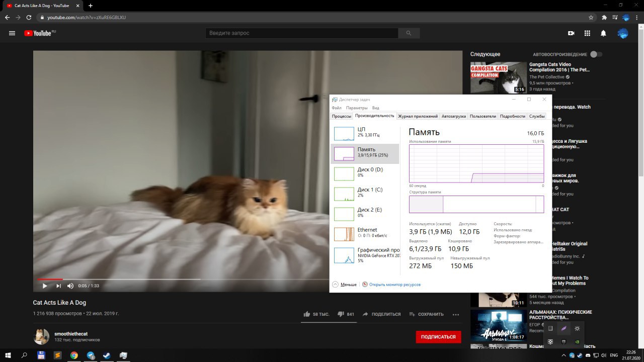644x362 pixels.
Task: Share the video via ПОДЕЛИТЬСЯ
Action: click(381, 314)
